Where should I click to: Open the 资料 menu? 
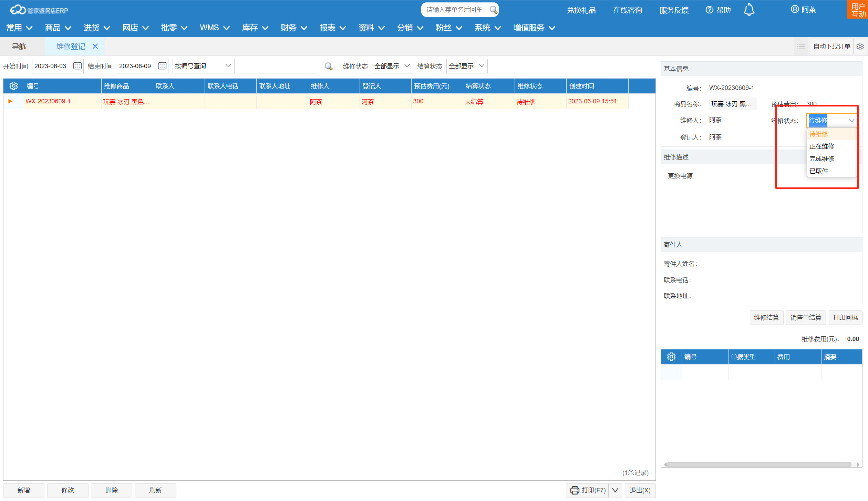pyautogui.click(x=371, y=28)
